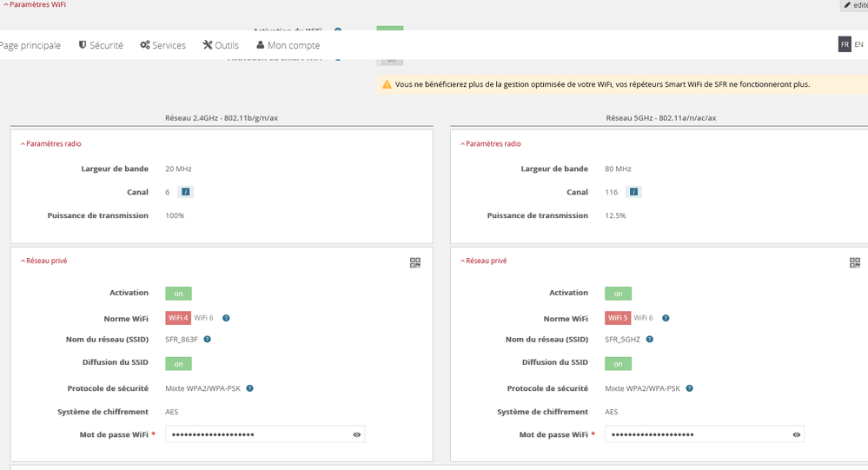Click QR code icon in 2.4GHz Réseau privé
This screenshot has height=470, width=868.
(415, 262)
